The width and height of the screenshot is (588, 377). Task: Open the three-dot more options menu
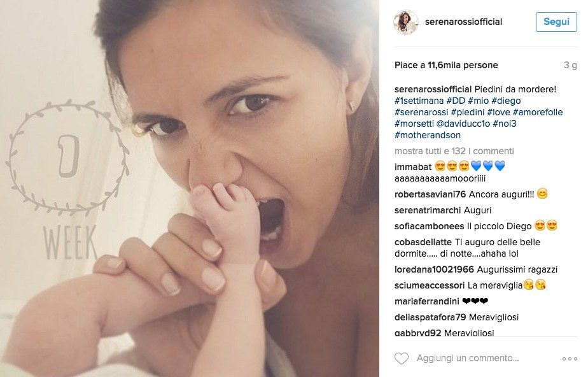point(570,359)
